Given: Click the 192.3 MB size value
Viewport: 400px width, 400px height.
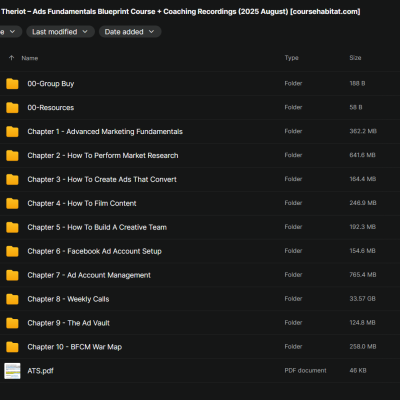Looking at the screenshot, I should 362,227.
